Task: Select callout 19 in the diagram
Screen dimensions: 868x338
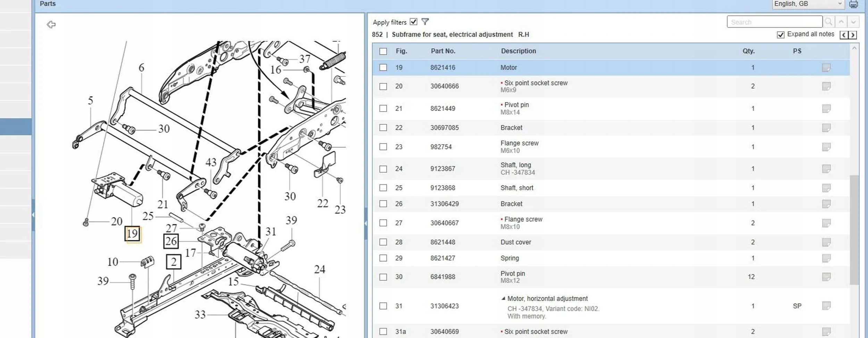Action: pyautogui.click(x=133, y=233)
